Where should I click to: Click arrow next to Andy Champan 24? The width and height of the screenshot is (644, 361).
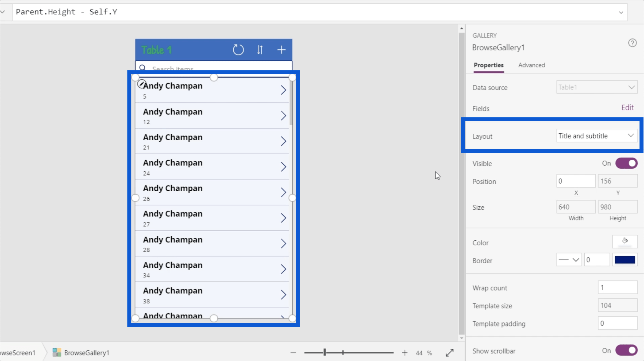(x=283, y=167)
